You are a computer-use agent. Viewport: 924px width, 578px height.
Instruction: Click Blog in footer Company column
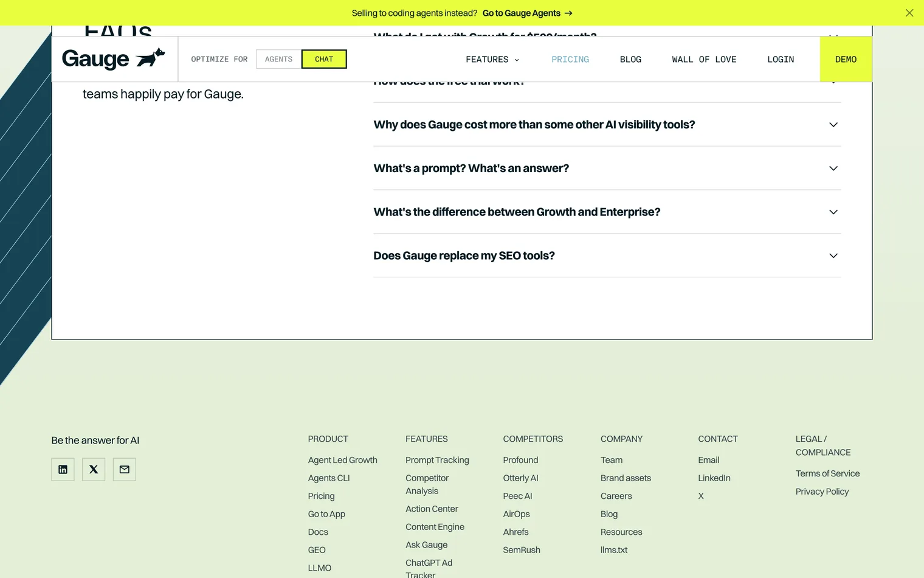[x=609, y=514]
